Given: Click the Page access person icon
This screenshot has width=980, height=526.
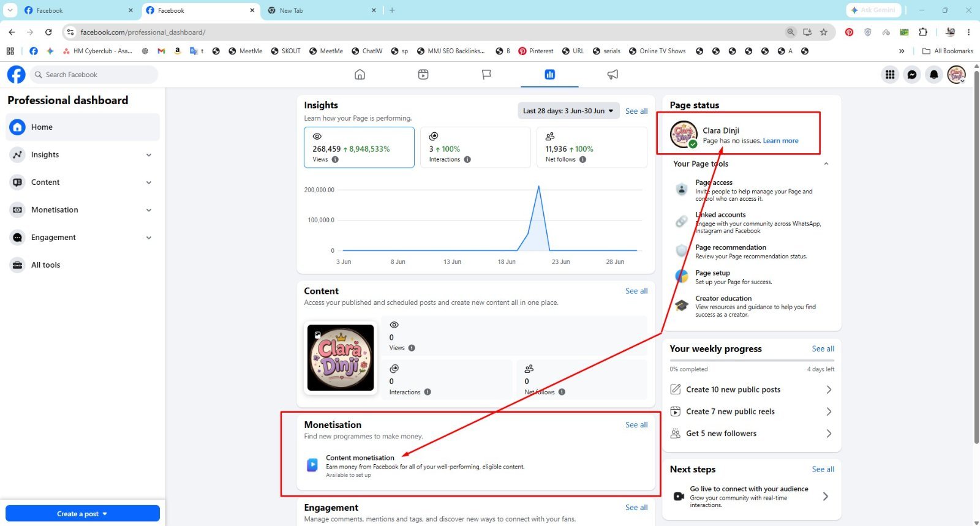Looking at the screenshot, I should click(682, 189).
